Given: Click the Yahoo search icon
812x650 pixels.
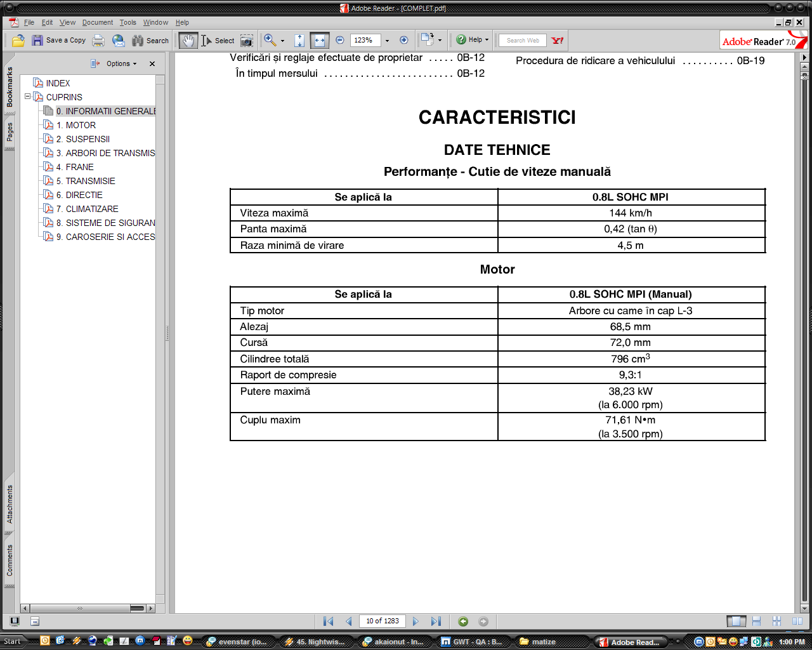Looking at the screenshot, I should (x=557, y=41).
